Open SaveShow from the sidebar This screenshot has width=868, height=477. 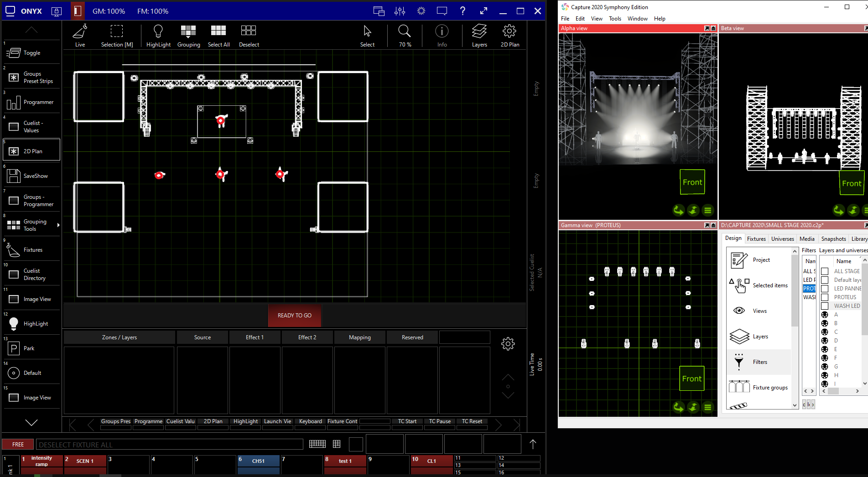31,176
